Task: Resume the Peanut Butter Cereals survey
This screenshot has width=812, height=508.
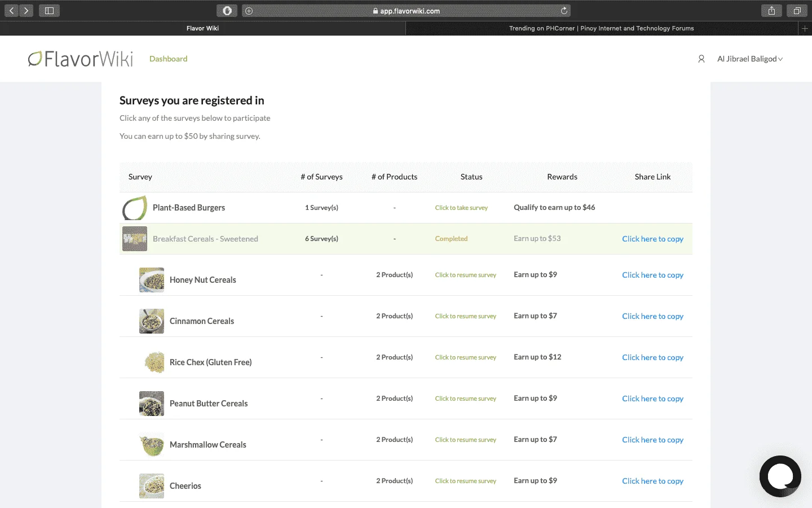Action: (466, 398)
